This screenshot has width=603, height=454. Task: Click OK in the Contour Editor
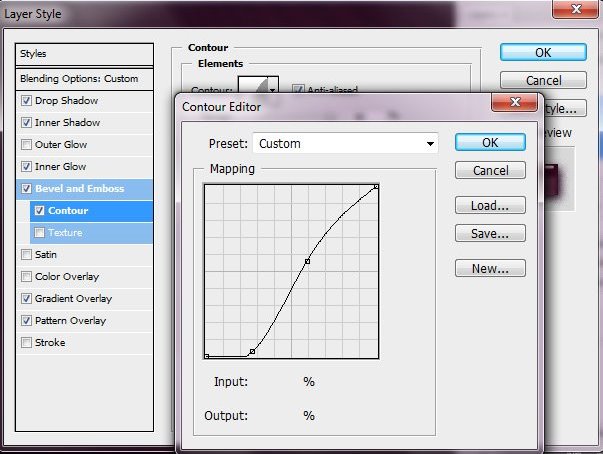[x=490, y=142]
